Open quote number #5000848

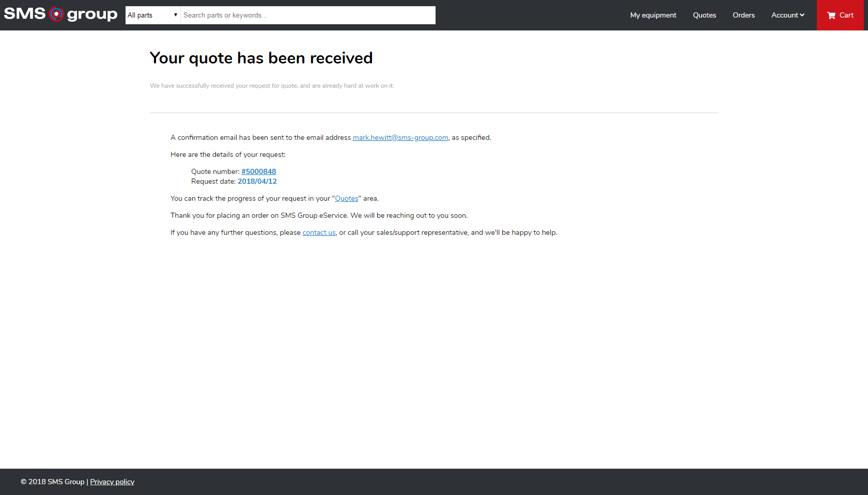tap(259, 171)
